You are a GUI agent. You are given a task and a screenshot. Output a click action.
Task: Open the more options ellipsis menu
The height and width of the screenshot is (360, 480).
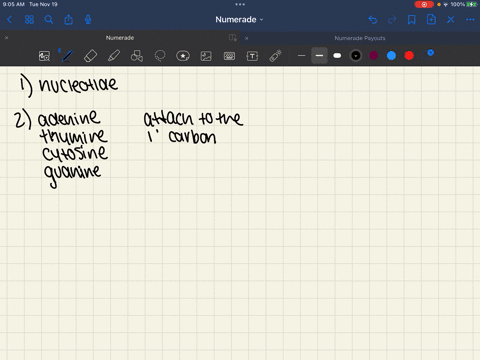tap(470, 20)
